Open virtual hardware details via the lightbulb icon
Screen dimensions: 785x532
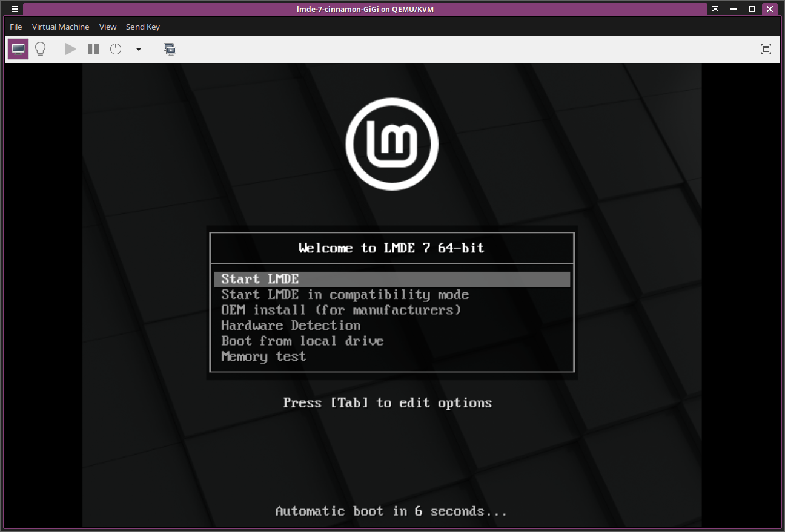point(40,49)
